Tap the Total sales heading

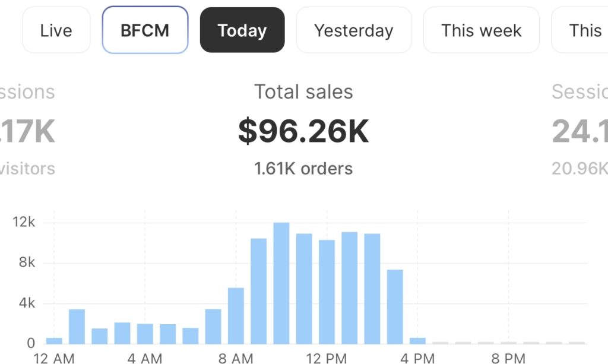[x=303, y=92]
